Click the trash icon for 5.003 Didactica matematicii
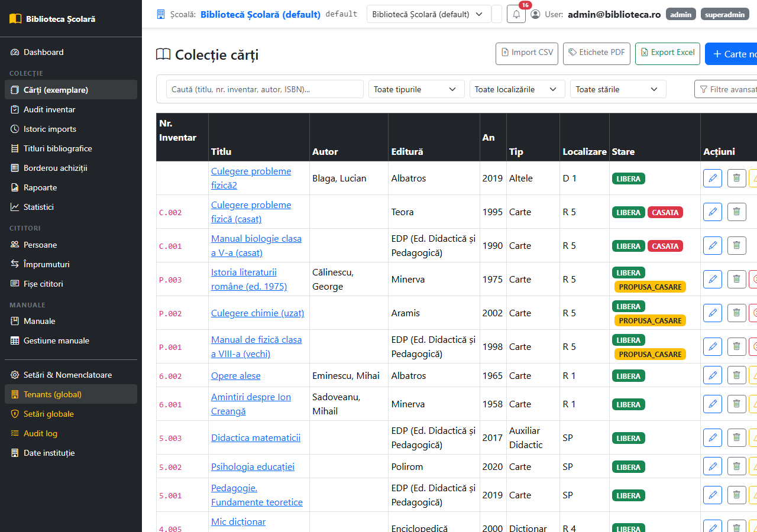The image size is (757, 532). pos(736,437)
